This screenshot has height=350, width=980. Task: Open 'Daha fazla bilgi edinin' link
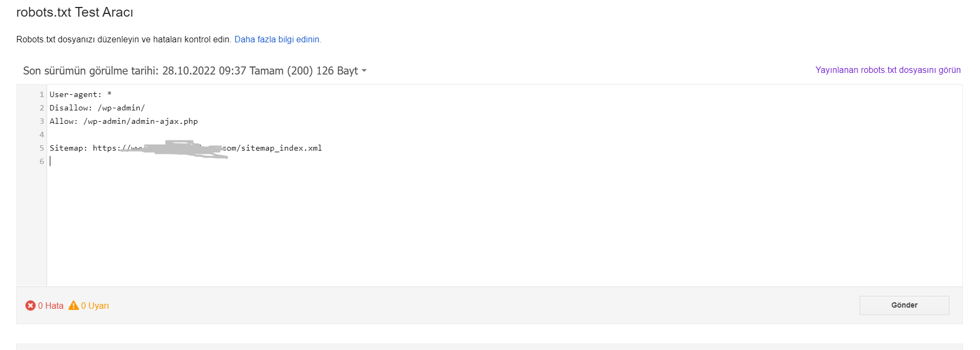click(278, 40)
